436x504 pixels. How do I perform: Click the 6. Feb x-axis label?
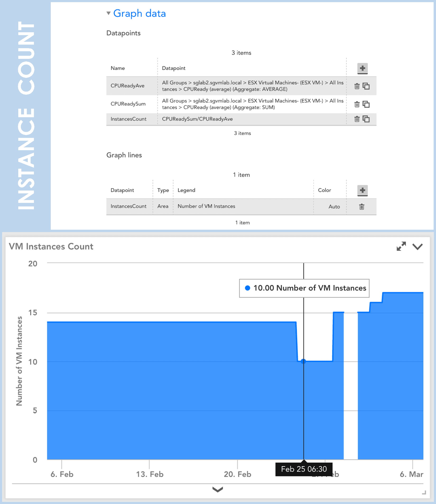62,474
